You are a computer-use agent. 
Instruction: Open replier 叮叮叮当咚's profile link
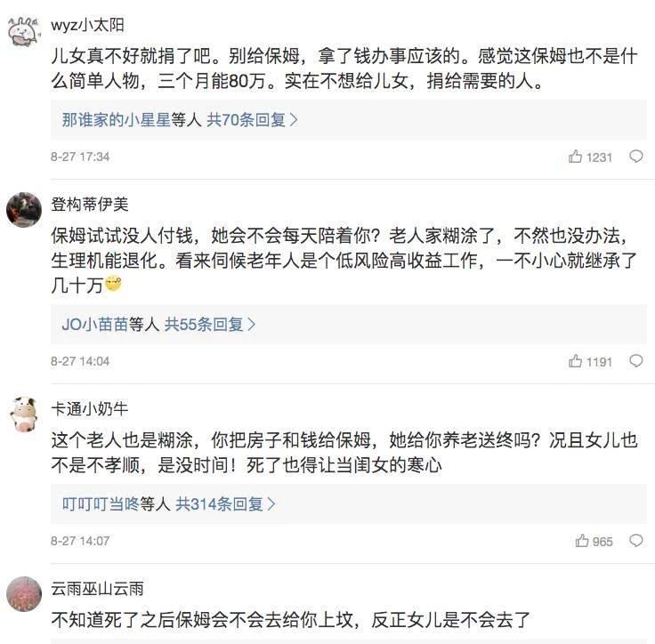tap(101, 503)
